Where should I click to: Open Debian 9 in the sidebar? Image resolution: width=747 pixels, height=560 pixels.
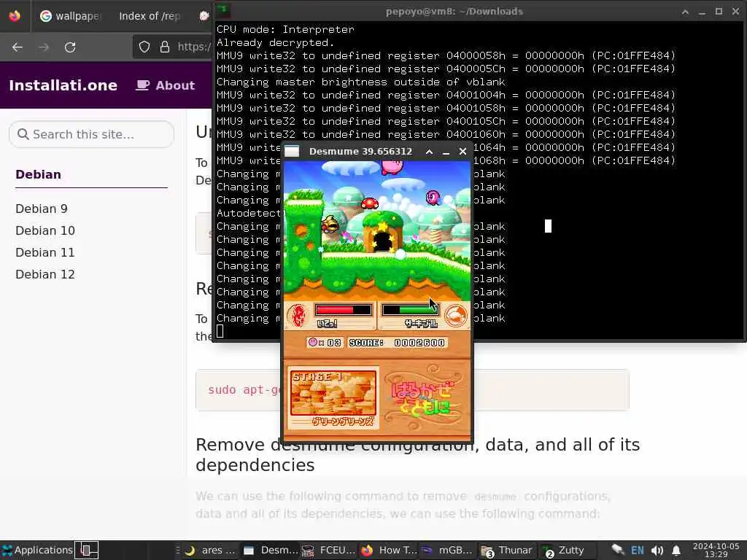[42, 209]
